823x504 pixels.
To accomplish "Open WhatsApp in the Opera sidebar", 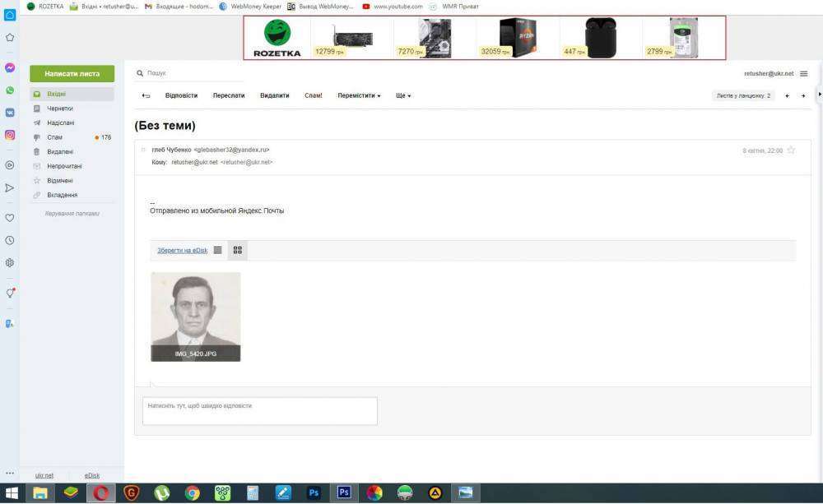I will tap(10, 90).
